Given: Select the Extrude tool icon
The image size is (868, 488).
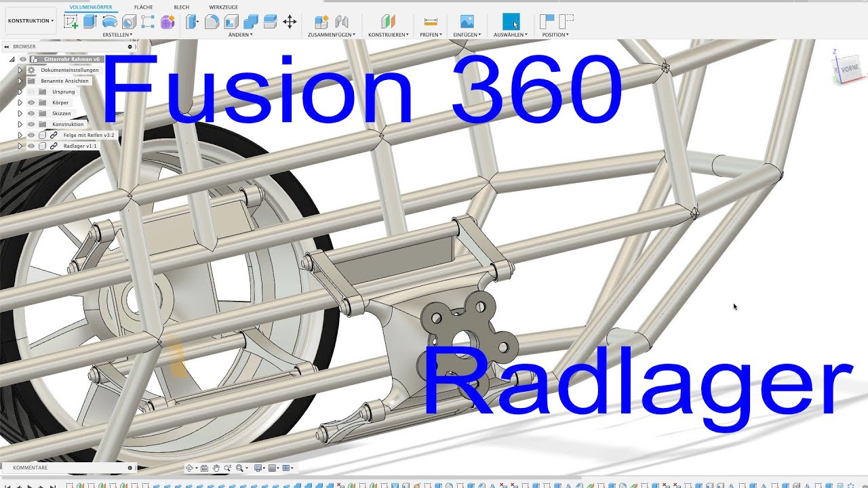Looking at the screenshot, I should click(90, 22).
